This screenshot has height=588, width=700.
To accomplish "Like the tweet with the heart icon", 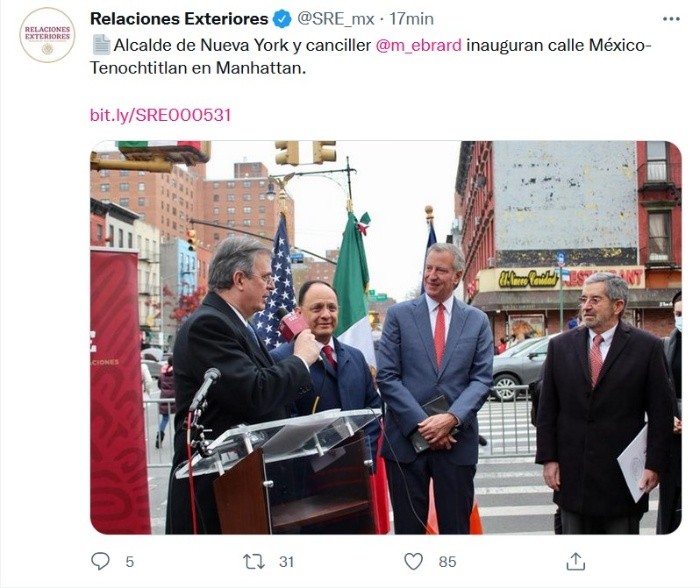I will [413, 561].
